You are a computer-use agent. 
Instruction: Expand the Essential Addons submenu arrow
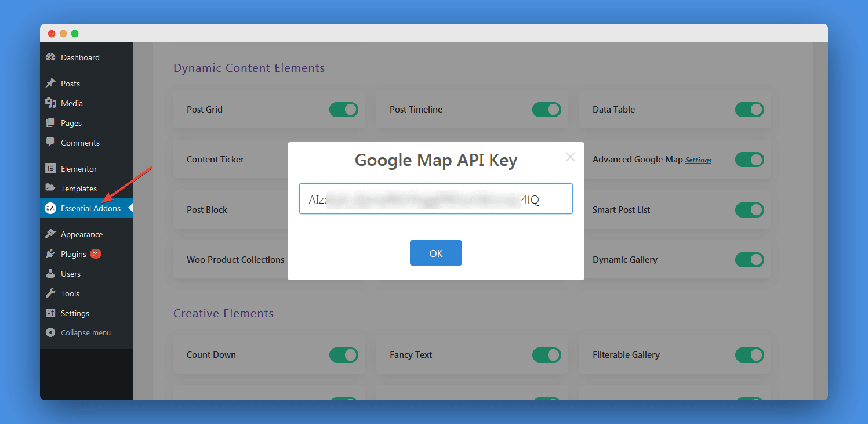tap(130, 208)
